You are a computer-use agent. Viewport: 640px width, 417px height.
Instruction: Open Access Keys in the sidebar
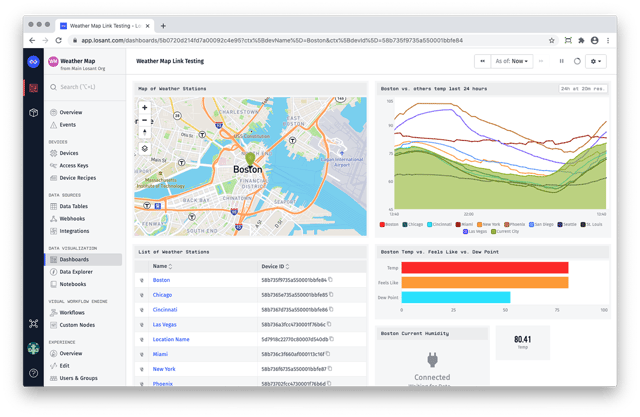73,165
